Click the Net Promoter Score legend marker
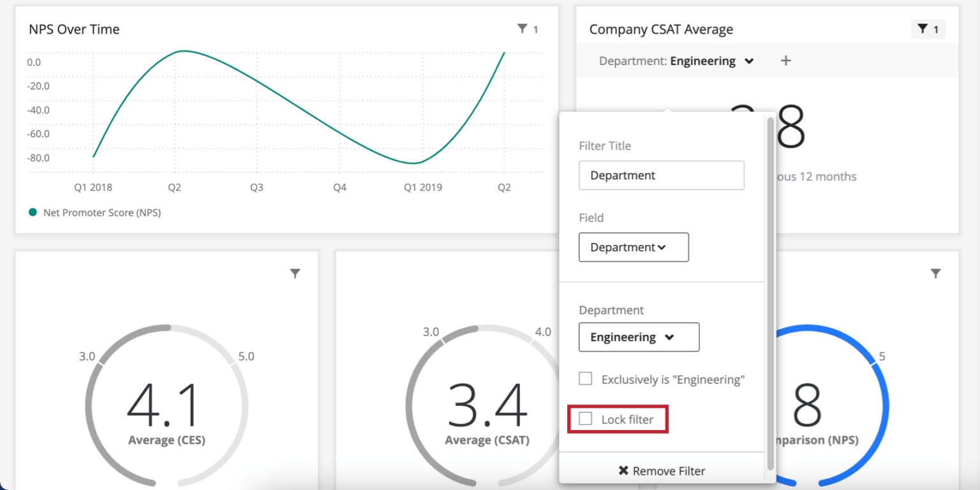The height and width of the screenshot is (490, 980). [32, 212]
